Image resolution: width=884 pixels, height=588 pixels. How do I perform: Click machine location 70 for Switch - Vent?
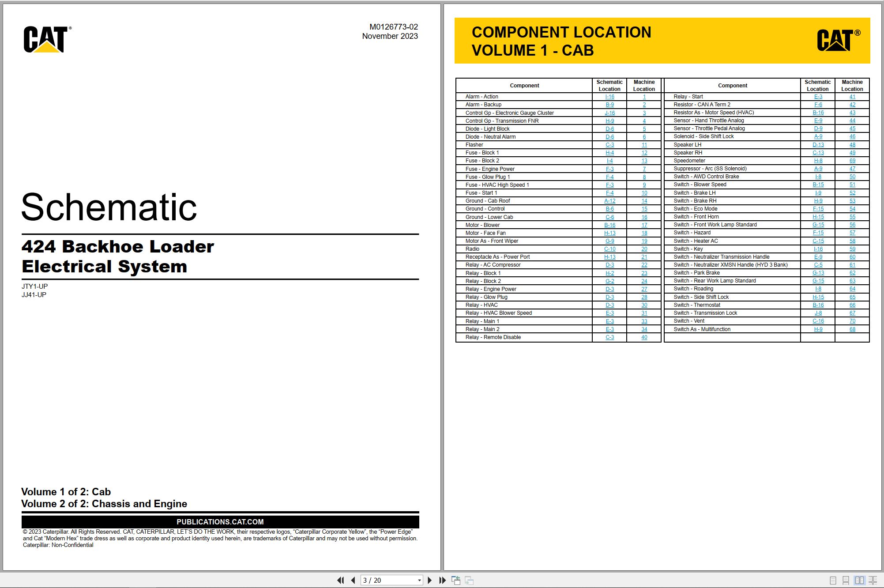coord(852,321)
